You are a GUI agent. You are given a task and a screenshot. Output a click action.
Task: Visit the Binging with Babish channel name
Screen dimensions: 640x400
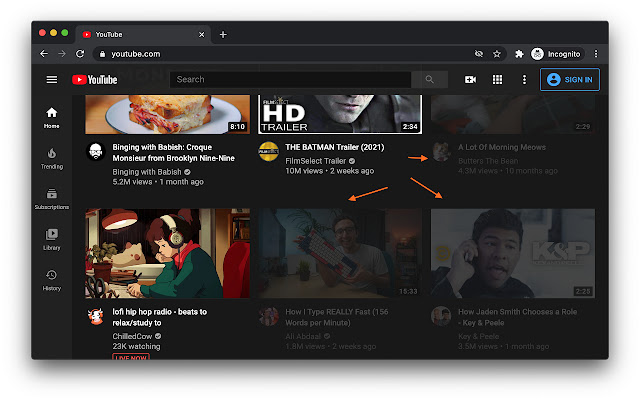click(x=147, y=172)
